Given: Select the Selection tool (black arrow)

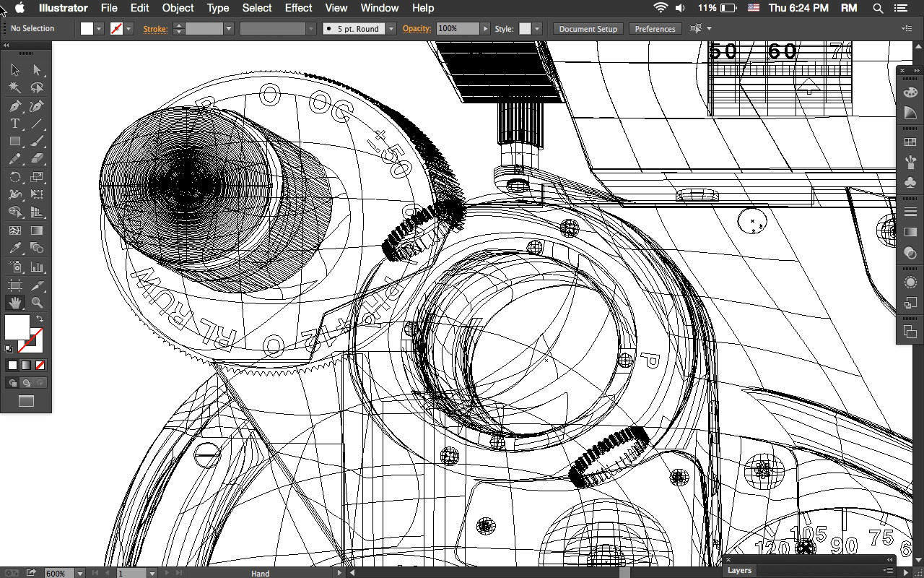Looking at the screenshot, I should click(x=15, y=70).
